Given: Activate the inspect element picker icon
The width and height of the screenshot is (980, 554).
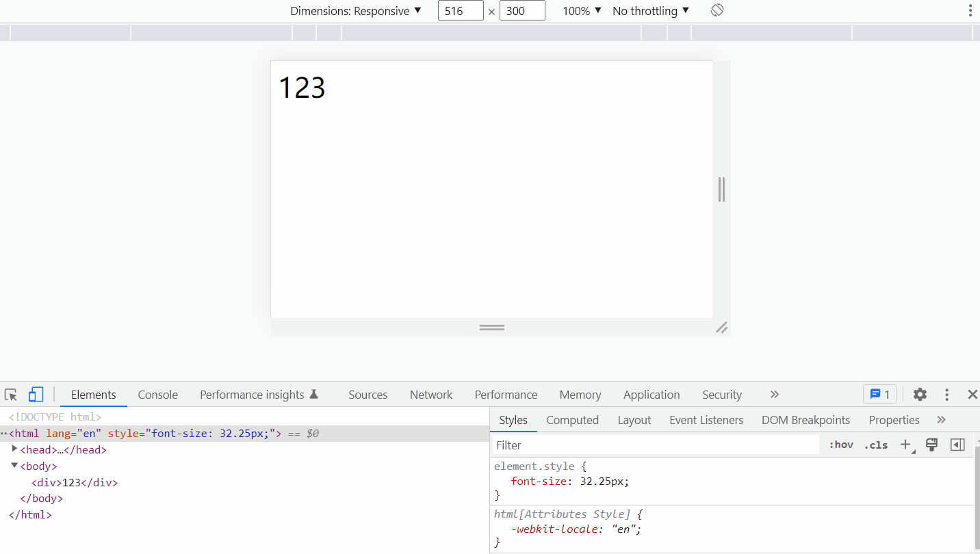Looking at the screenshot, I should pyautogui.click(x=11, y=395).
